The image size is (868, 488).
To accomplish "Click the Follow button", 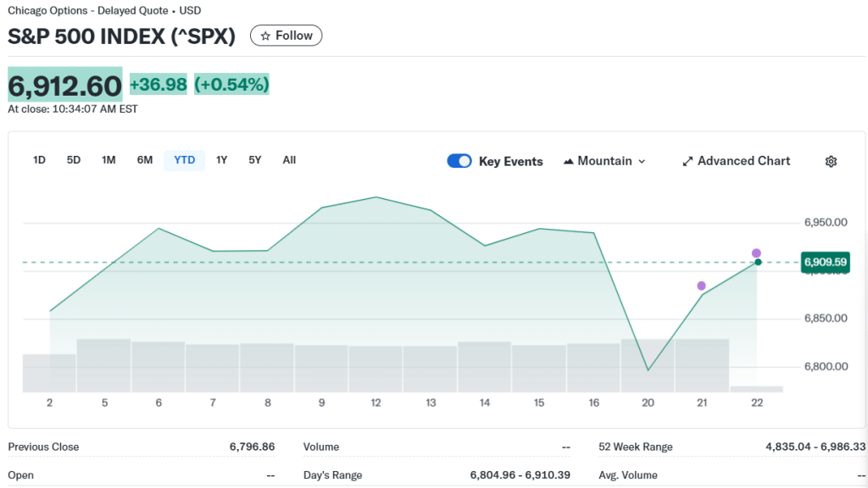I will (286, 35).
